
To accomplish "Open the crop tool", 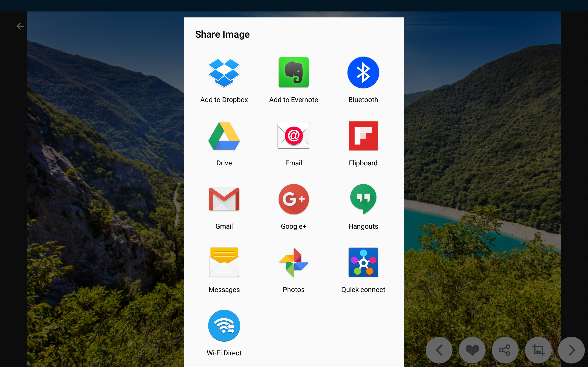I will (x=538, y=350).
